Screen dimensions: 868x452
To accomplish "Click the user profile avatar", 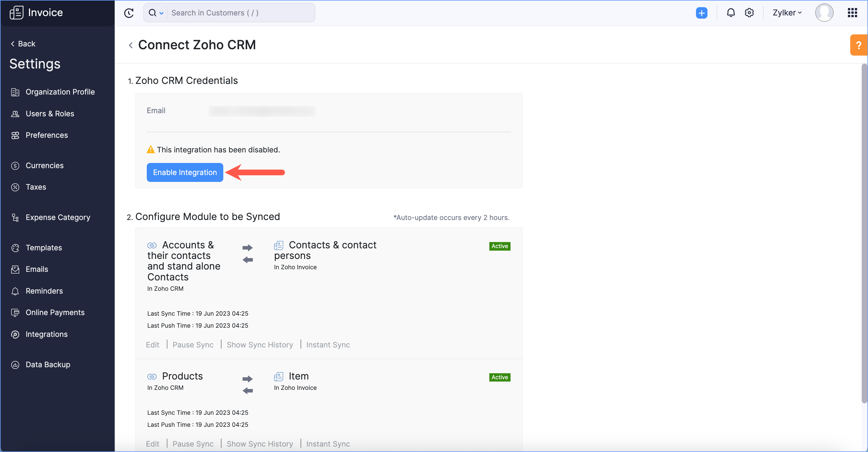I will click(x=824, y=13).
